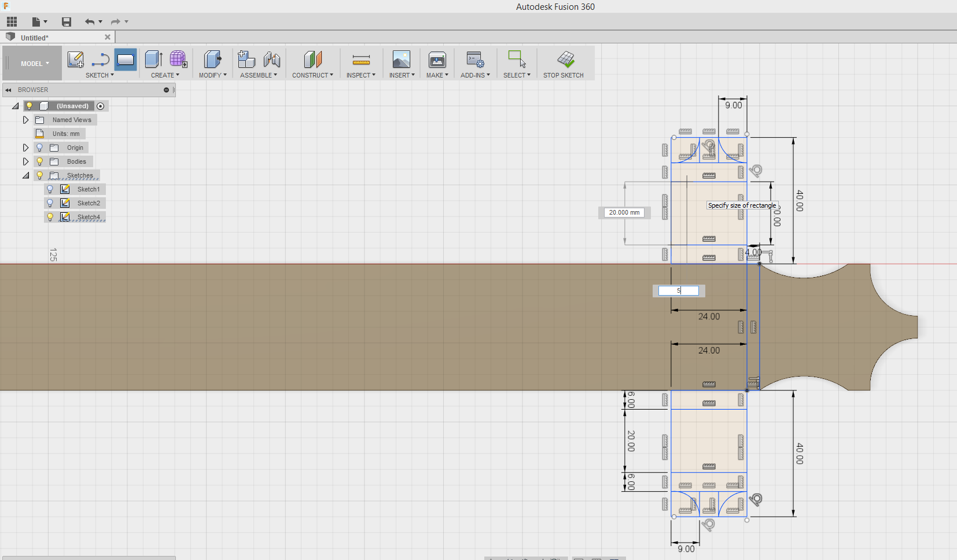Screen dimensions: 957x560
Task: Open the CREATE menu
Action: pos(165,75)
